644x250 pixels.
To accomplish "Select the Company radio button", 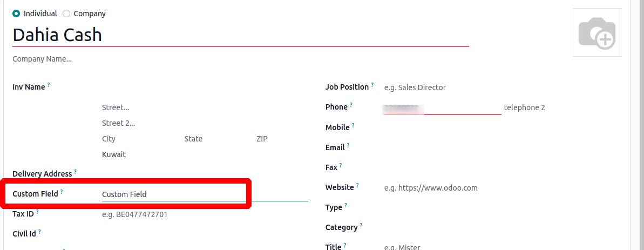I will 66,13.
